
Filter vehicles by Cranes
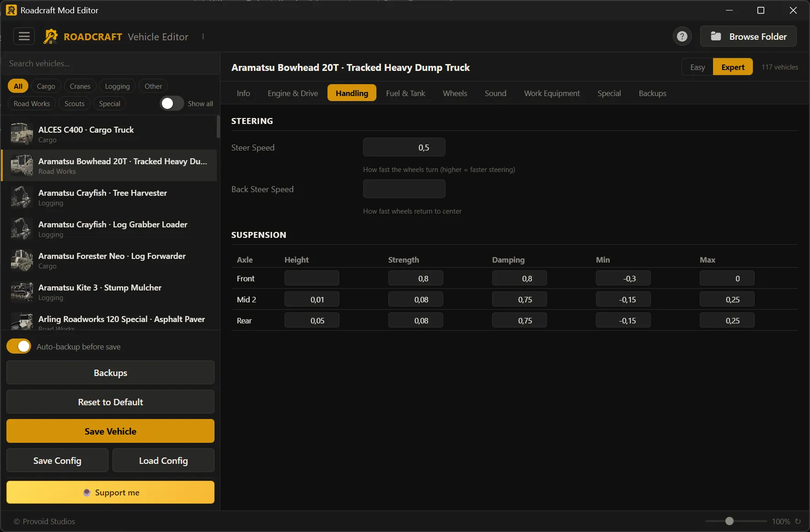pyautogui.click(x=80, y=86)
